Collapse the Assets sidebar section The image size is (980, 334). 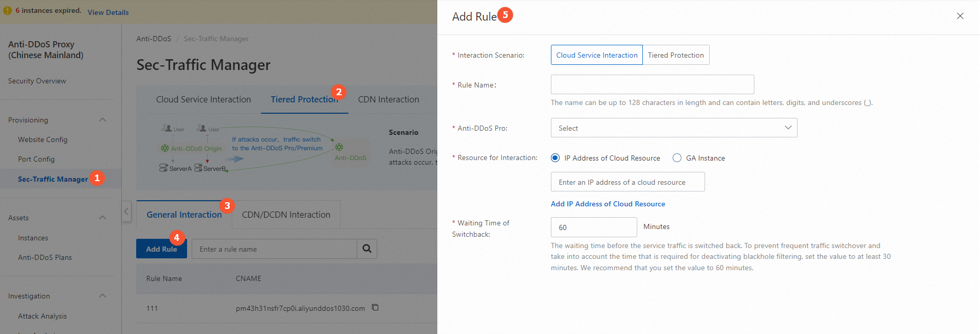(102, 218)
